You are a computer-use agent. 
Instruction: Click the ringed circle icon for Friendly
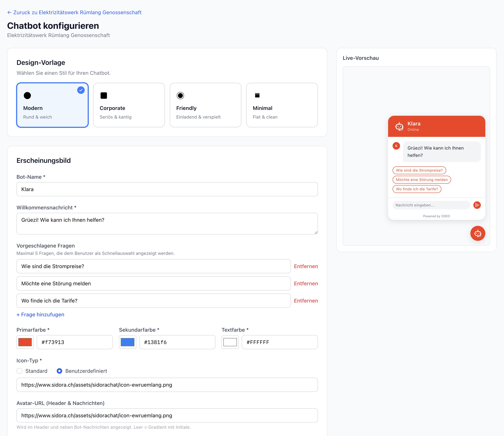click(x=180, y=95)
